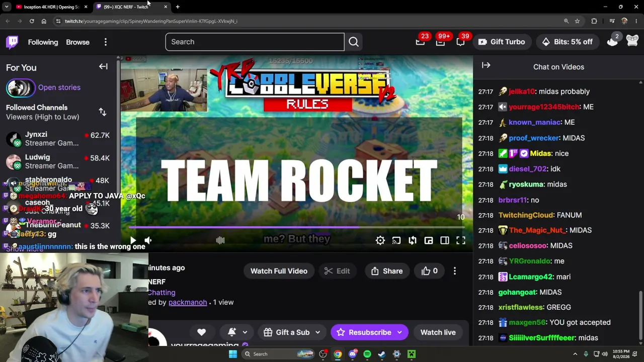
Task: Open the Windows Start menu
Action: 232,354
